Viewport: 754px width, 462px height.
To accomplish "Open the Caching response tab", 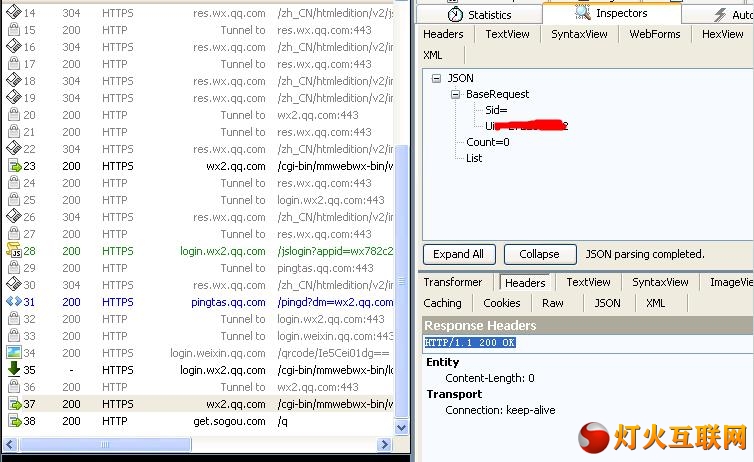I will 442,303.
